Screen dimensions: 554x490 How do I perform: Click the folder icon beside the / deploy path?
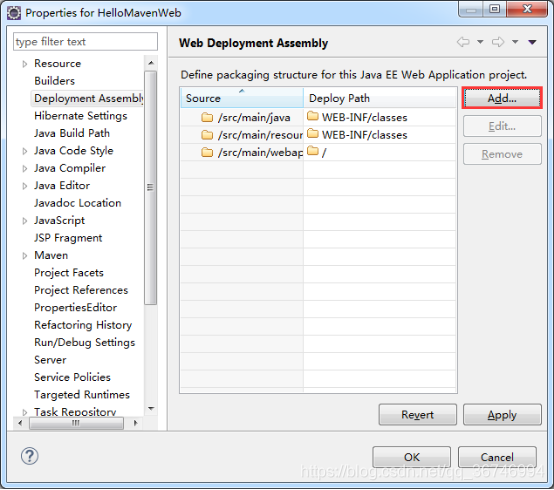[x=313, y=151]
